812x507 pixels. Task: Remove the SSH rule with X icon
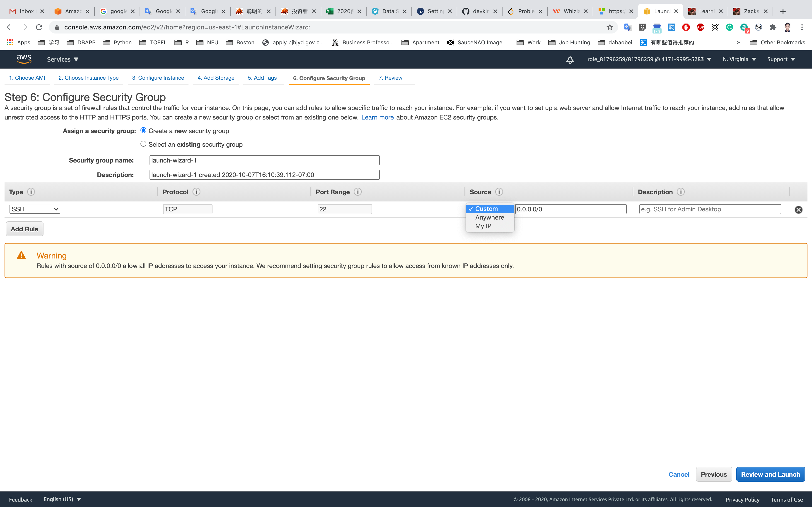tap(798, 210)
